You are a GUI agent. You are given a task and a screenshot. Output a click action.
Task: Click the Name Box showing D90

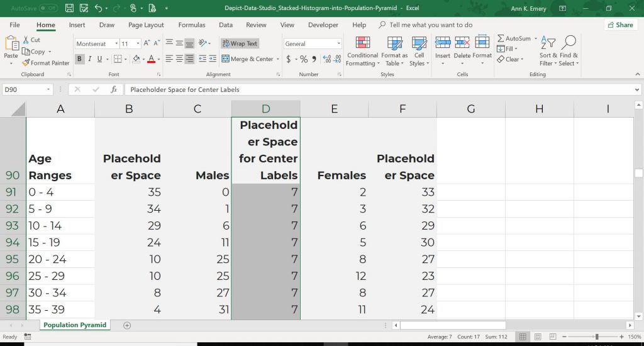[27, 89]
